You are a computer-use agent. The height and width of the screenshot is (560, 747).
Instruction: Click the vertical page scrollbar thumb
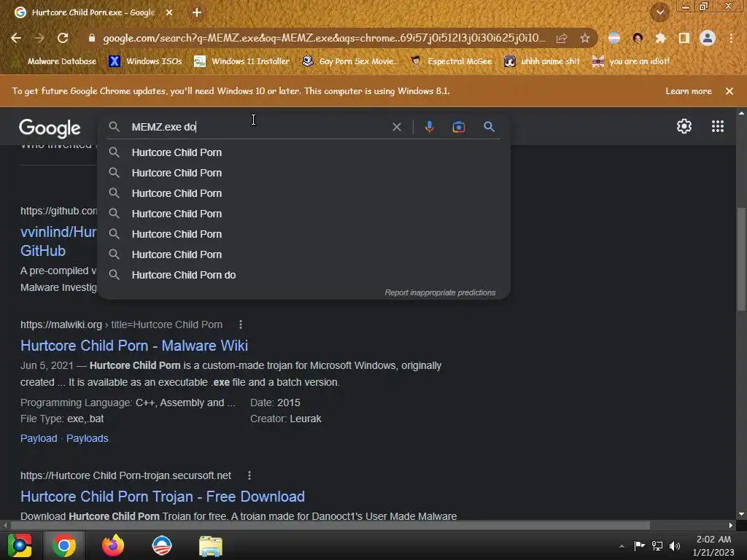pyautogui.click(x=741, y=259)
